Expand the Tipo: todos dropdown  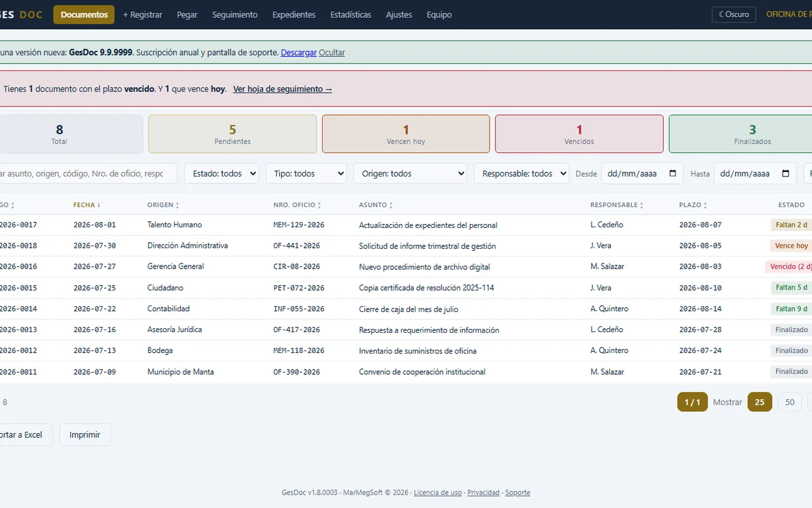306,173
